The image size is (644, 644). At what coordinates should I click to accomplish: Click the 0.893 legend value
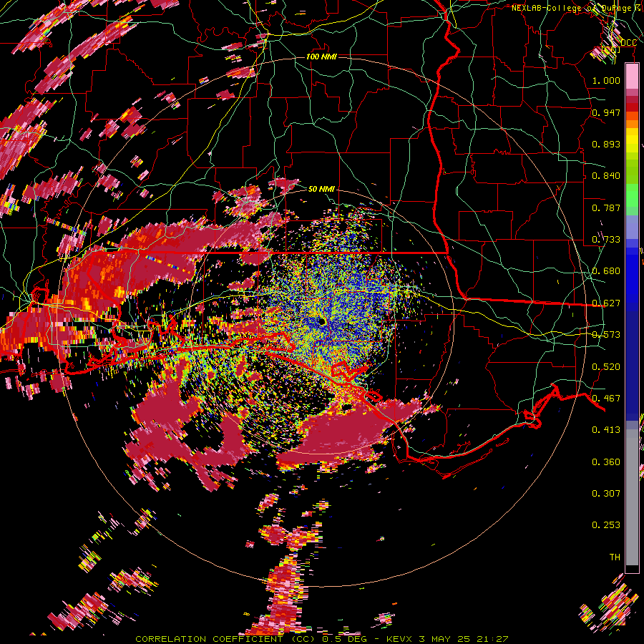click(x=606, y=144)
